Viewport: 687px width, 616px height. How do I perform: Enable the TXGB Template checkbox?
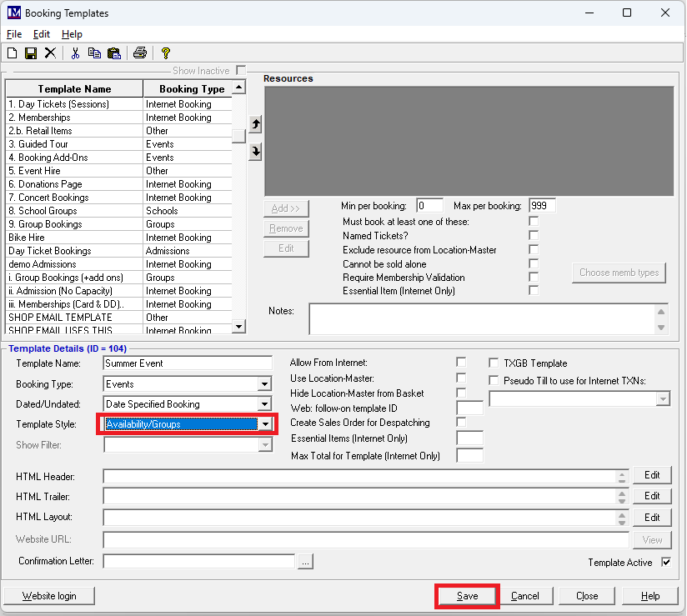coord(494,363)
